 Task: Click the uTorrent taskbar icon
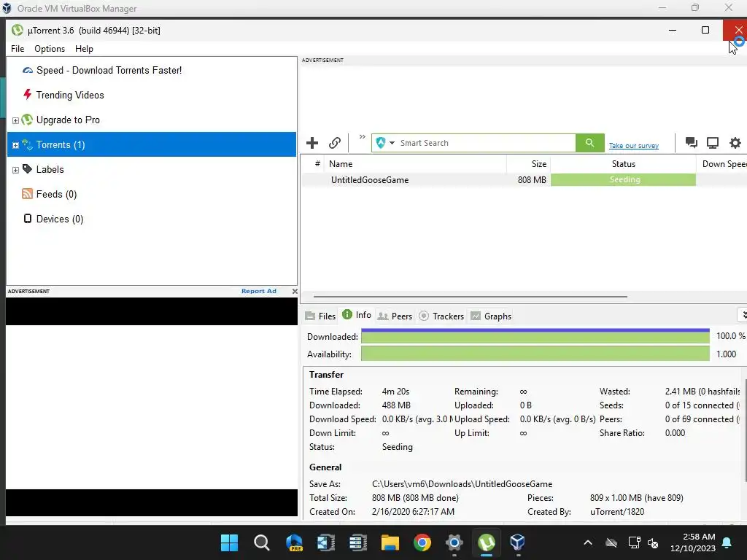[x=487, y=542]
